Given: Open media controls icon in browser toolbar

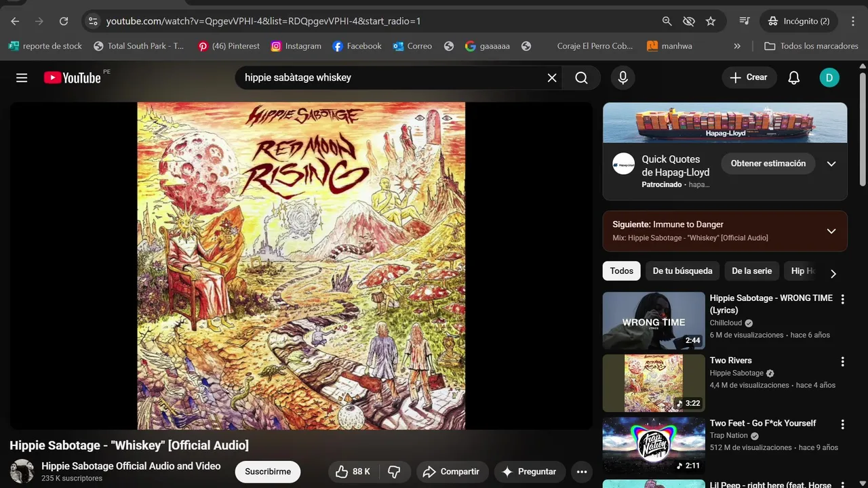Looking at the screenshot, I should pyautogui.click(x=745, y=21).
